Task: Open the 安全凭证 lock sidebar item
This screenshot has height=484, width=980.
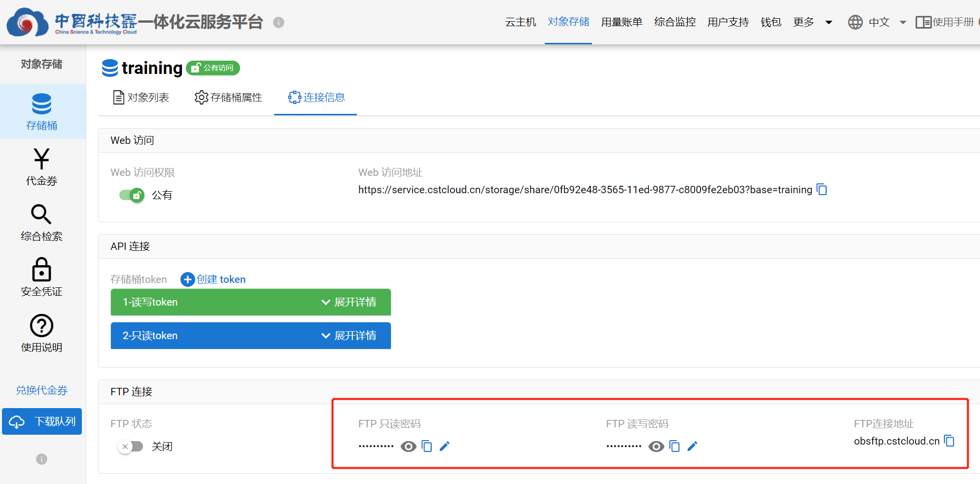Action: tap(42, 277)
